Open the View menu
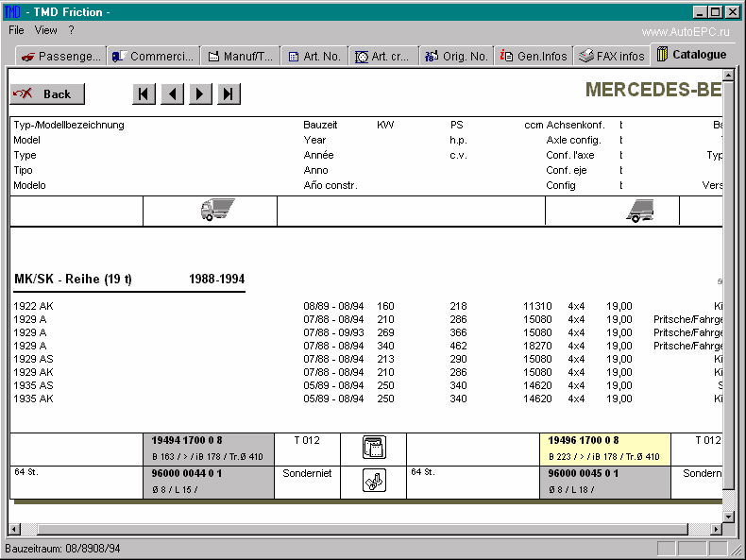The width and height of the screenshot is (746, 560). tap(45, 30)
